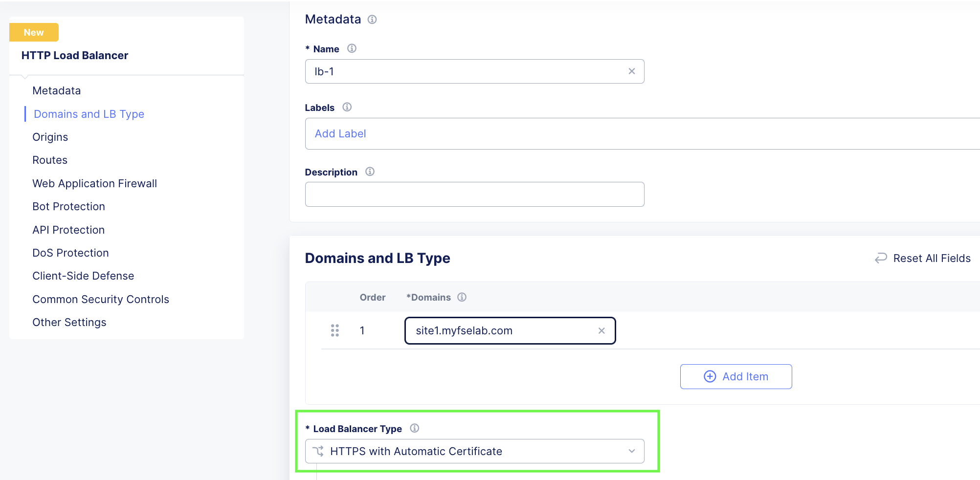Screen dimensions: 980x480
Task: Click the Add Item button
Action: coord(736,376)
